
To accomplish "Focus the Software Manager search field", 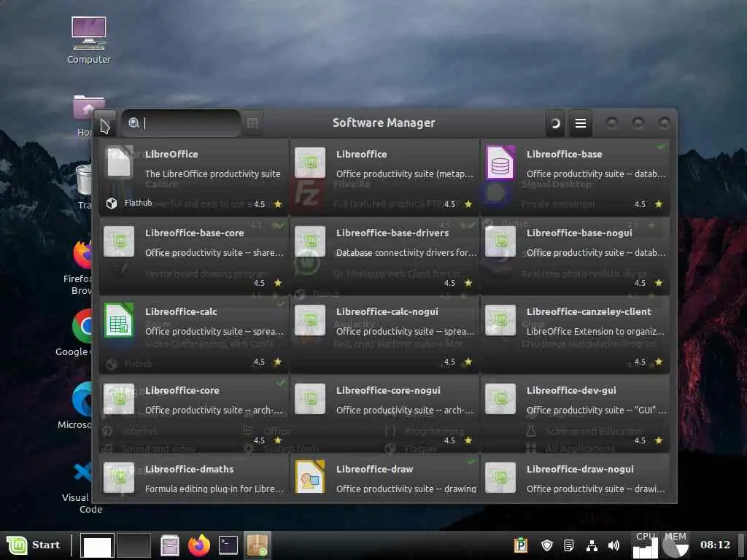I will [181, 123].
